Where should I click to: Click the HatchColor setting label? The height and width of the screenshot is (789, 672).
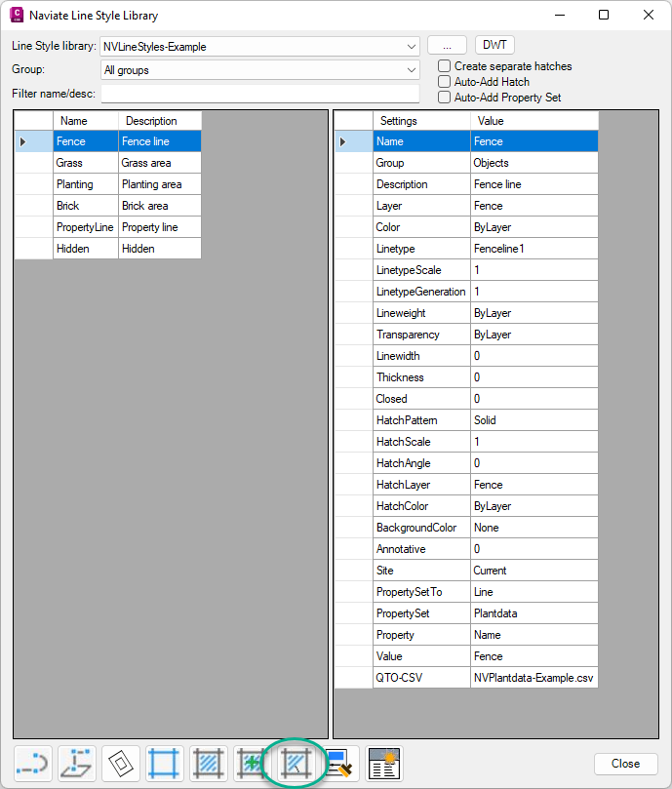coord(421,506)
